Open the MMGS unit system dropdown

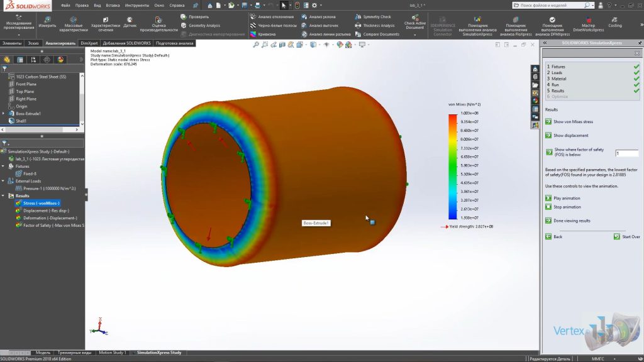pyautogui.click(x=614, y=359)
